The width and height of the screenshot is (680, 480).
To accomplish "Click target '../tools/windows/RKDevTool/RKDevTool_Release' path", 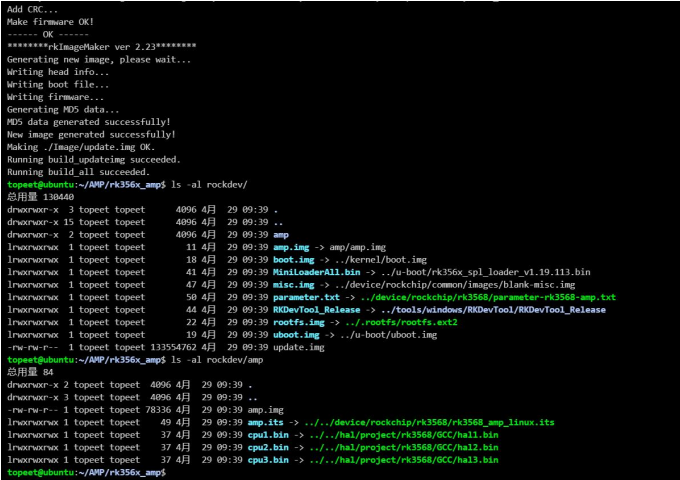I will click(494, 310).
